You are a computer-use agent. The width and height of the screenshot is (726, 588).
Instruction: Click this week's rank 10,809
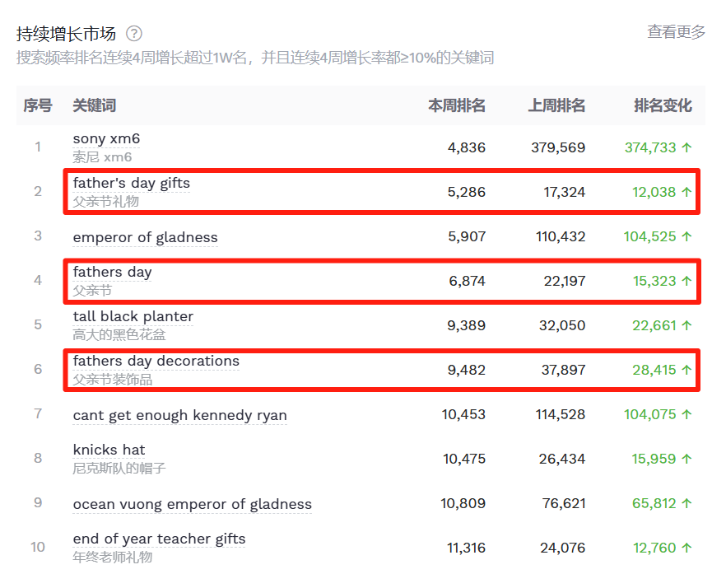point(463,504)
